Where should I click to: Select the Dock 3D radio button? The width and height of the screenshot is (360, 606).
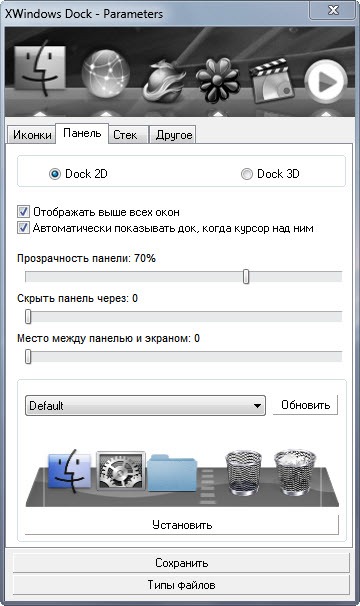(x=246, y=174)
